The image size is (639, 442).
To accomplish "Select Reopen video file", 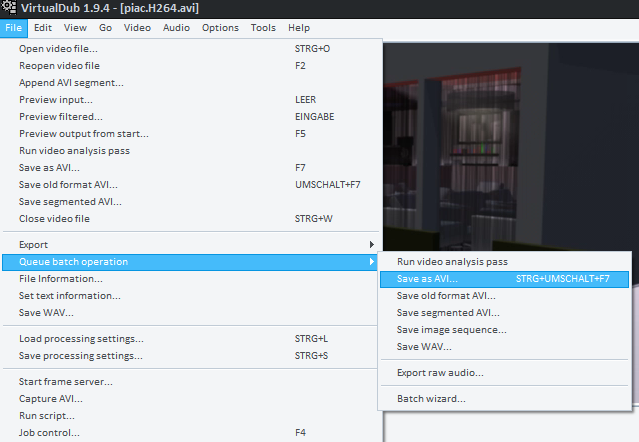I will pyautogui.click(x=191, y=66).
